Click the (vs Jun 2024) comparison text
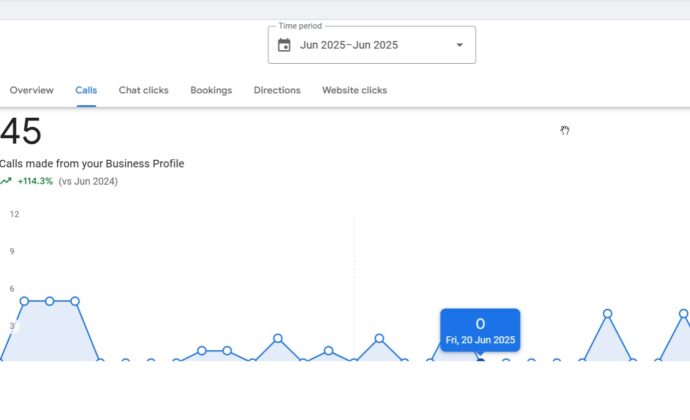The height and width of the screenshot is (420, 690). click(x=88, y=181)
